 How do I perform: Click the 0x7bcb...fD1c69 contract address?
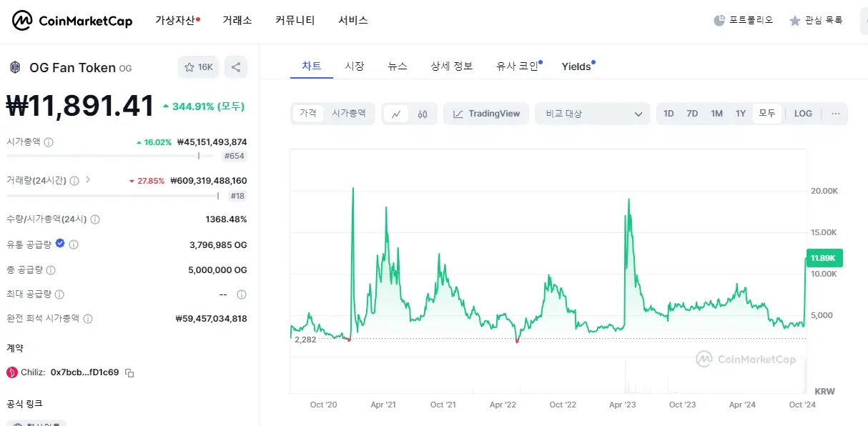click(84, 372)
